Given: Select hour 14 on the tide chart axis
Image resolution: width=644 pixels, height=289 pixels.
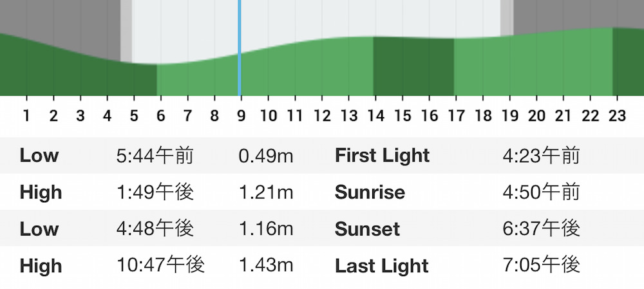Looking at the screenshot, I should pos(375,116).
